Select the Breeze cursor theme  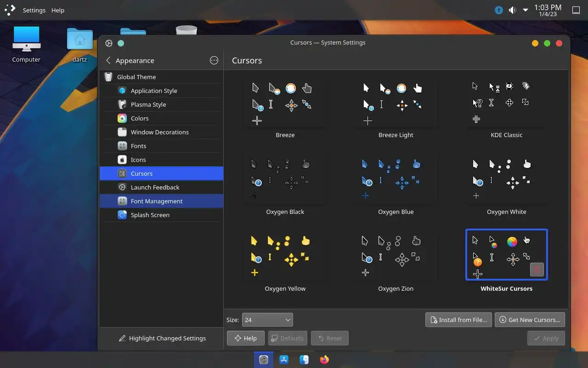tap(285, 109)
